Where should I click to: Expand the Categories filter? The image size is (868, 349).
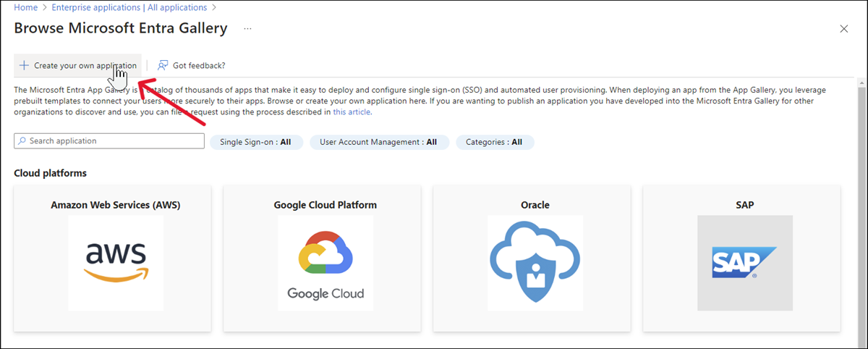[x=494, y=142]
